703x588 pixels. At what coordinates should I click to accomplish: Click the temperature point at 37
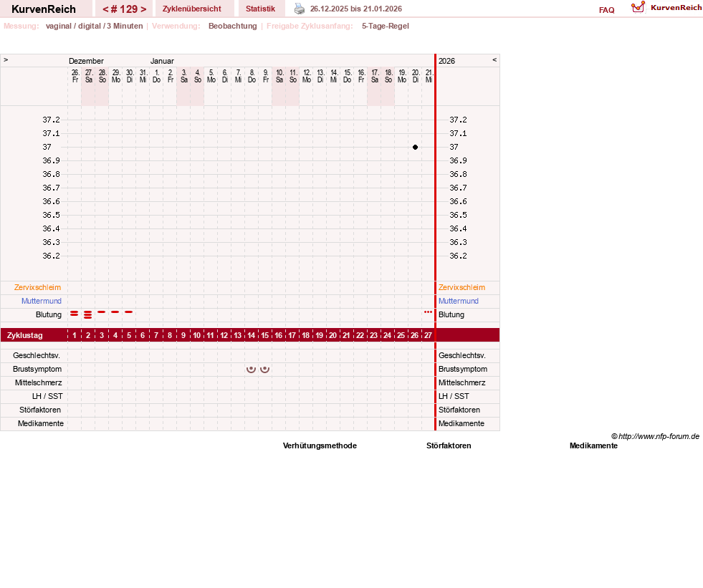[415, 147]
